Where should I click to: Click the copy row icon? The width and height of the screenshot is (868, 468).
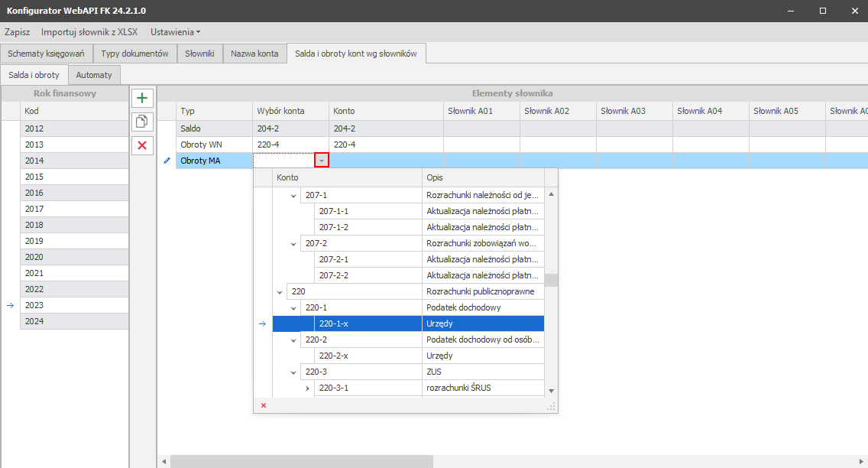(x=142, y=122)
